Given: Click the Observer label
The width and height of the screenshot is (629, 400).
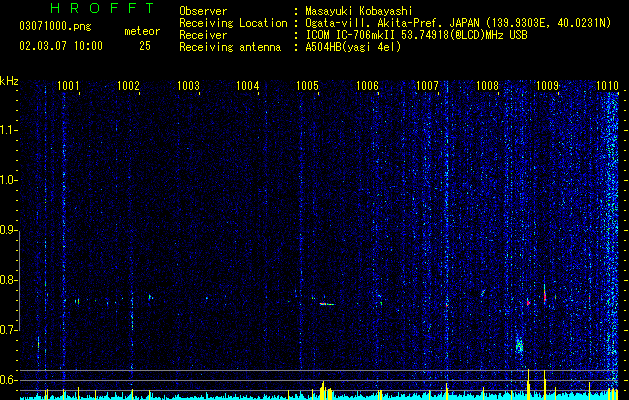Looking at the screenshot, I should click(203, 11).
